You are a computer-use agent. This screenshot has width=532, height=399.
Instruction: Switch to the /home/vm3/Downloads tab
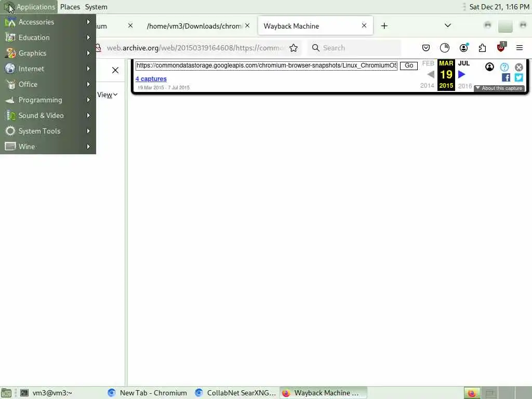tap(194, 26)
